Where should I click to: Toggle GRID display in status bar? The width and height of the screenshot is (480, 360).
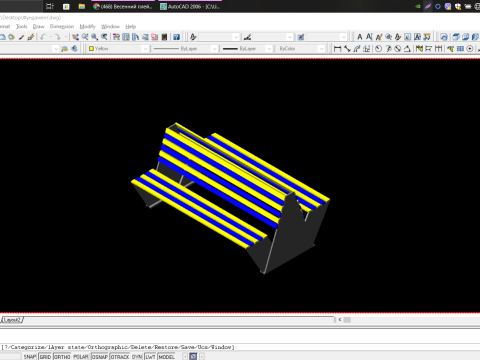[45, 357]
